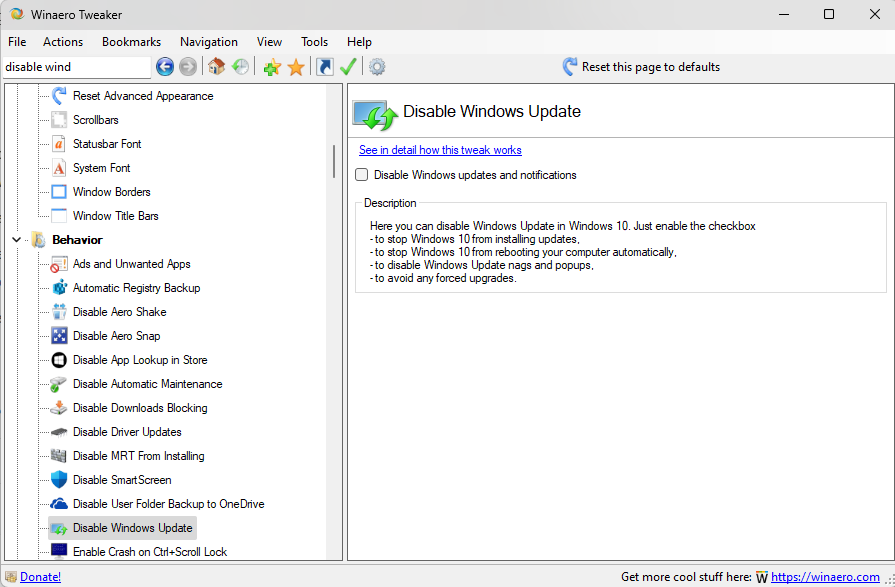This screenshot has width=895, height=587.
Task: Open the Actions menu
Action: pos(63,42)
